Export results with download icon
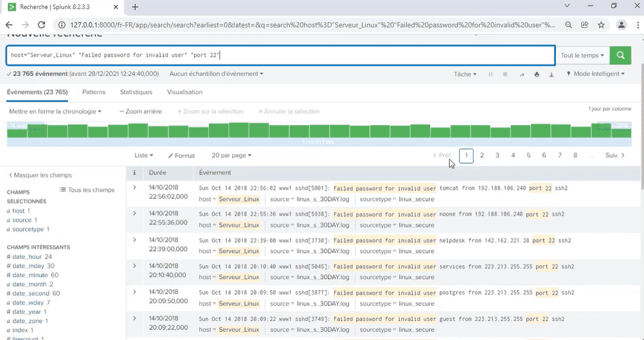Screen dimensions: 644x340 (551, 74)
